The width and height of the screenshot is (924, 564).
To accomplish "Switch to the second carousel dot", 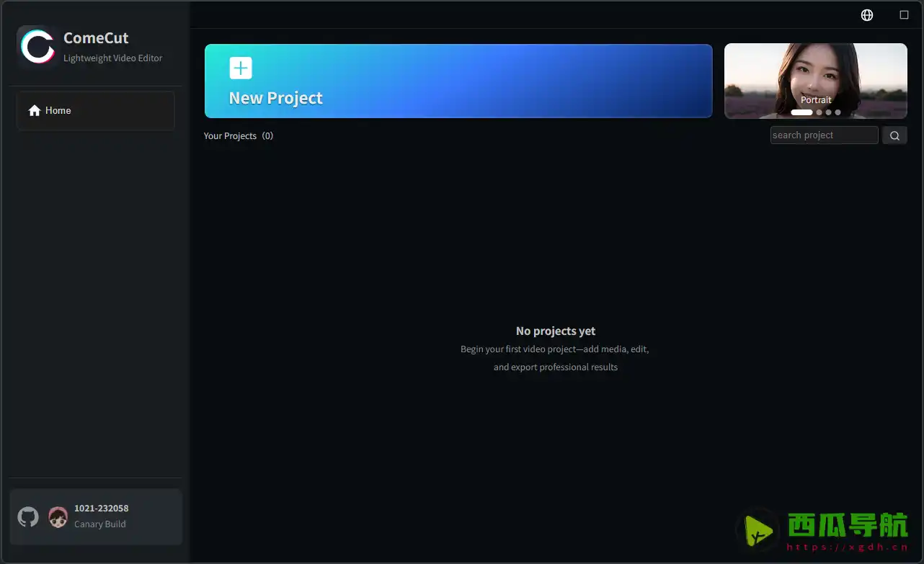I will tap(819, 112).
